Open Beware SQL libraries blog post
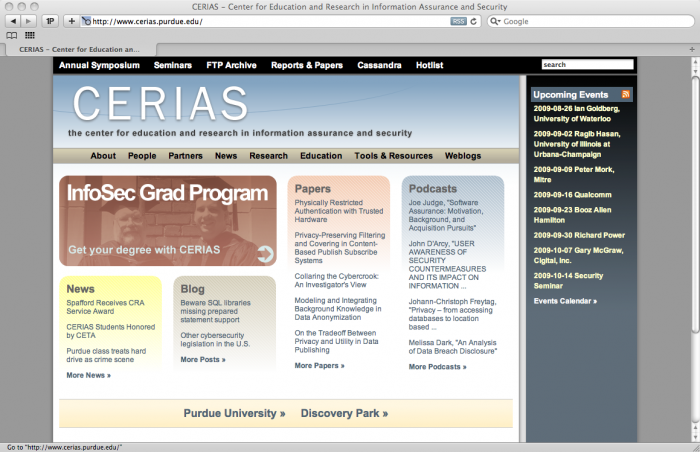Viewport: 700px width, 452px height. tap(216, 311)
